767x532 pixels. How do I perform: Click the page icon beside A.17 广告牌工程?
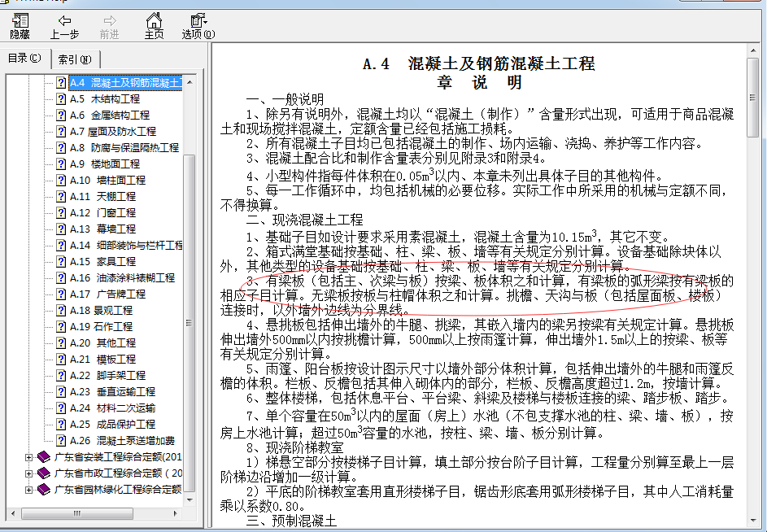[61, 294]
